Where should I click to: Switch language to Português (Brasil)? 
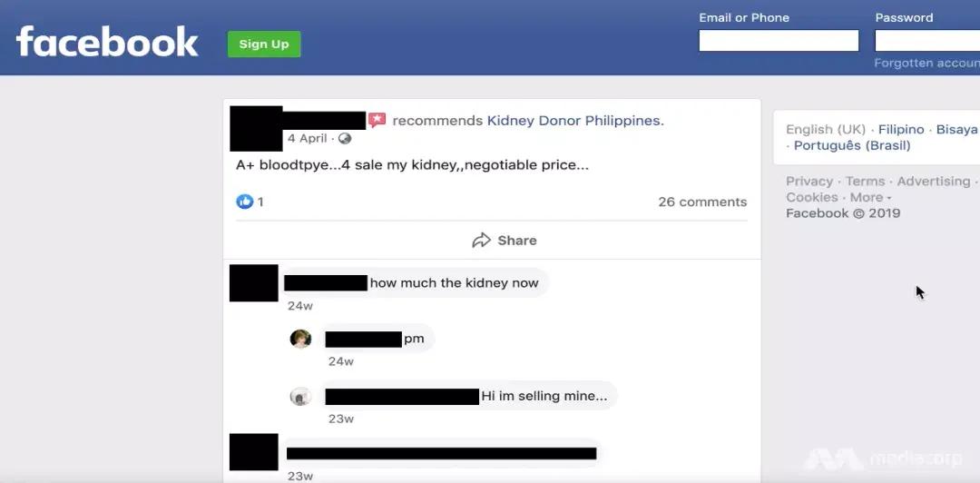pyautogui.click(x=852, y=145)
